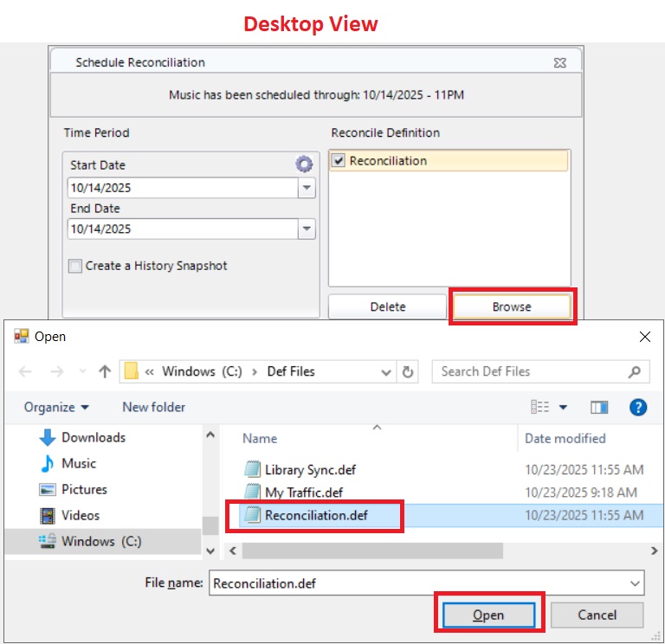This screenshot has height=644, width=665.
Task: Toggle the preview pane icon
Action: click(x=599, y=408)
